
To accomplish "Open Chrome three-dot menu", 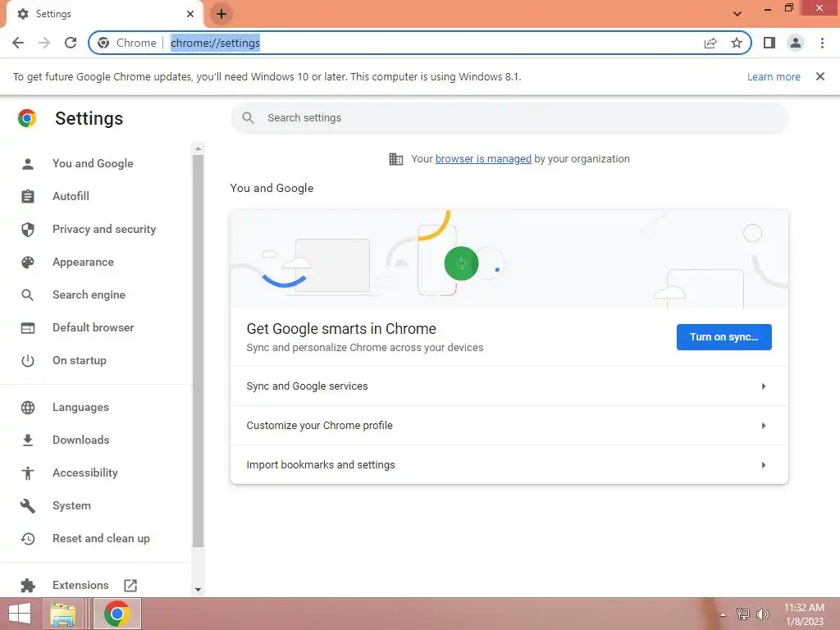I will (822, 43).
